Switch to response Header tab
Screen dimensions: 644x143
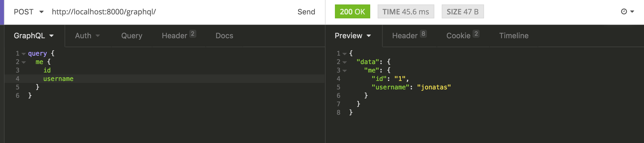tap(409, 35)
